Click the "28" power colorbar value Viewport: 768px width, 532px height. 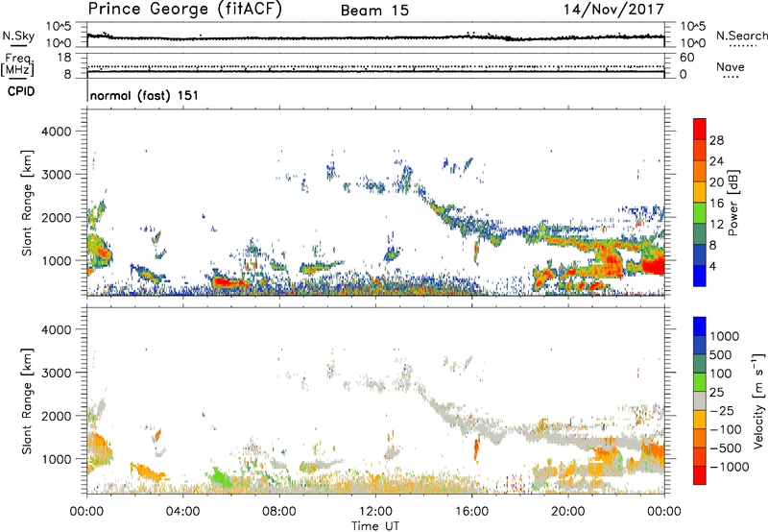point(716,140)
